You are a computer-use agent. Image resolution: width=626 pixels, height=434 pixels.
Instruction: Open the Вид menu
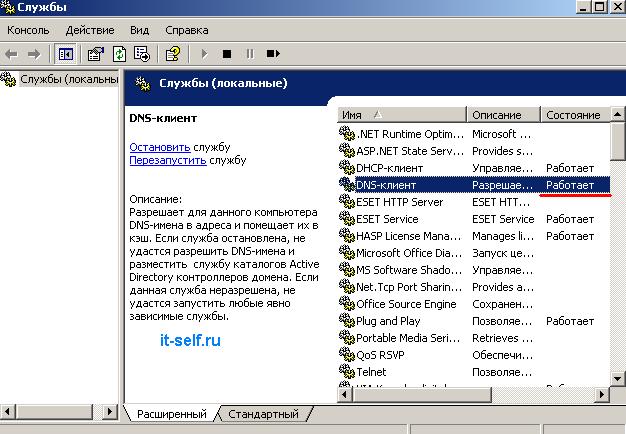click(139, 30)
